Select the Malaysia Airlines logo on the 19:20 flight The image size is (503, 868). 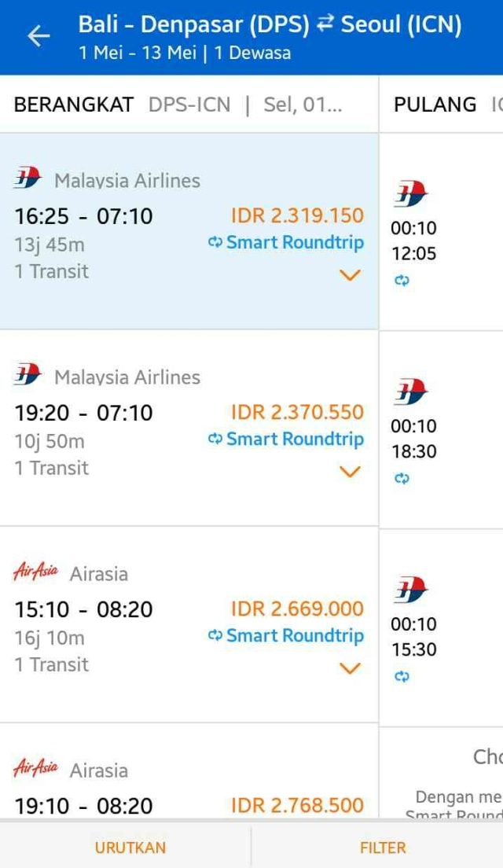(x=28, y=376)
